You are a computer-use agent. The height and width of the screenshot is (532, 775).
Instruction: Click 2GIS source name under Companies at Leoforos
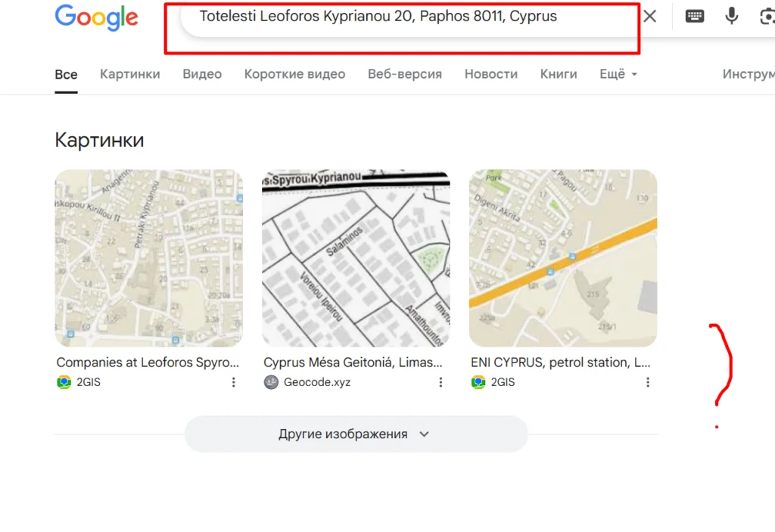click(x=89, y=382)
